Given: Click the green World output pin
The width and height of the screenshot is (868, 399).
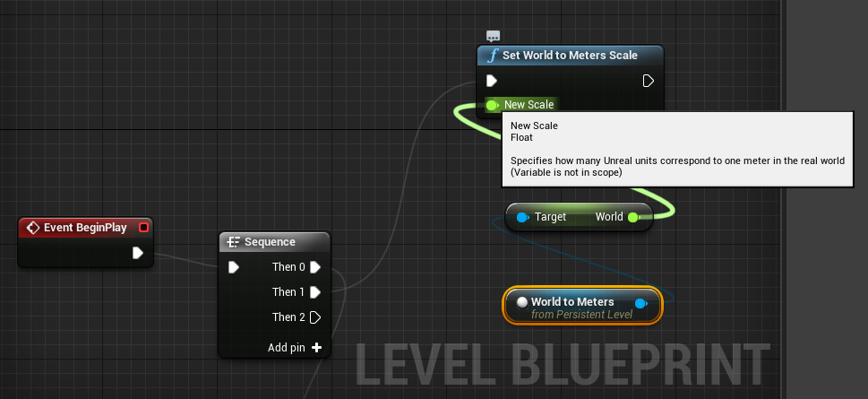Looking at the screenshot, I should [x=634, y=217].
